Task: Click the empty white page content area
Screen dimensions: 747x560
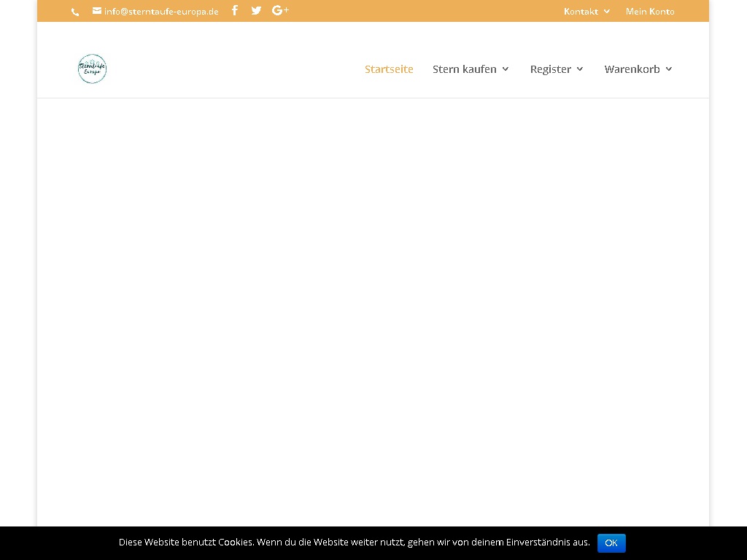Action: pos(373,306)
